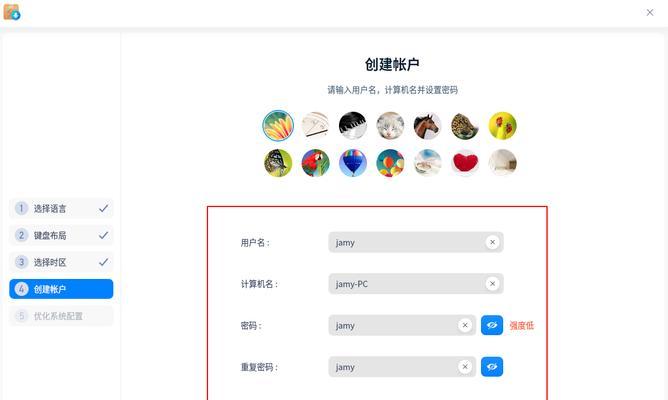This screenshot has height=400, width=668.
Task: Choose the piano keys avatar
Action: click(353, 126)
